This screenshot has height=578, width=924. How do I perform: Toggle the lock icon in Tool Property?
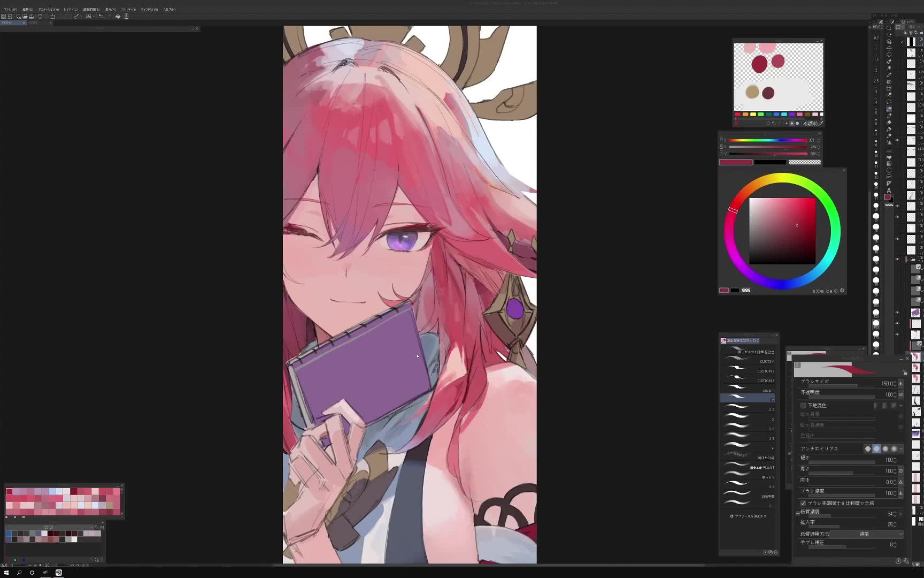[x=905, y=372]
